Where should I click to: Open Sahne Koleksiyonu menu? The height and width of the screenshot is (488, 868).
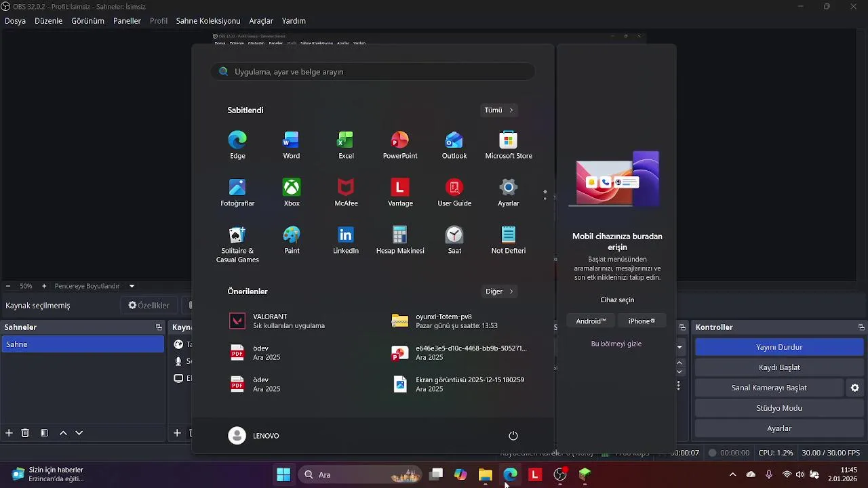[x=208, y=21]
